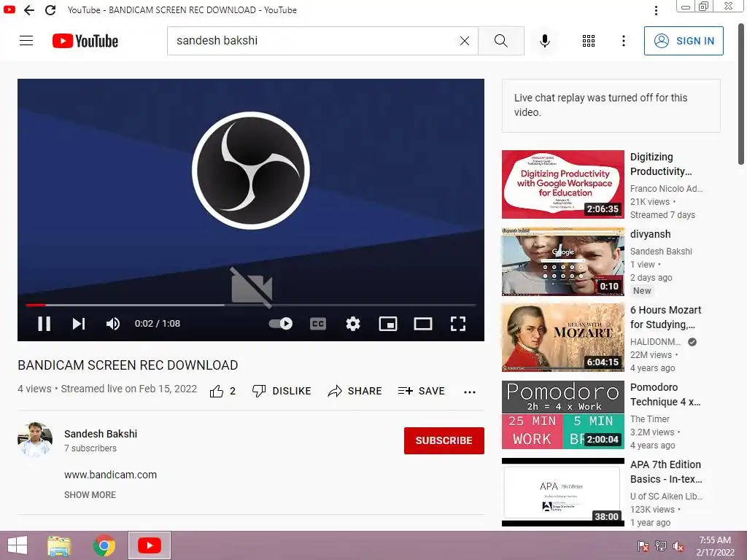Switch to theater mode
This screenshot has height=560, width=747.
[x=423, y=324]
